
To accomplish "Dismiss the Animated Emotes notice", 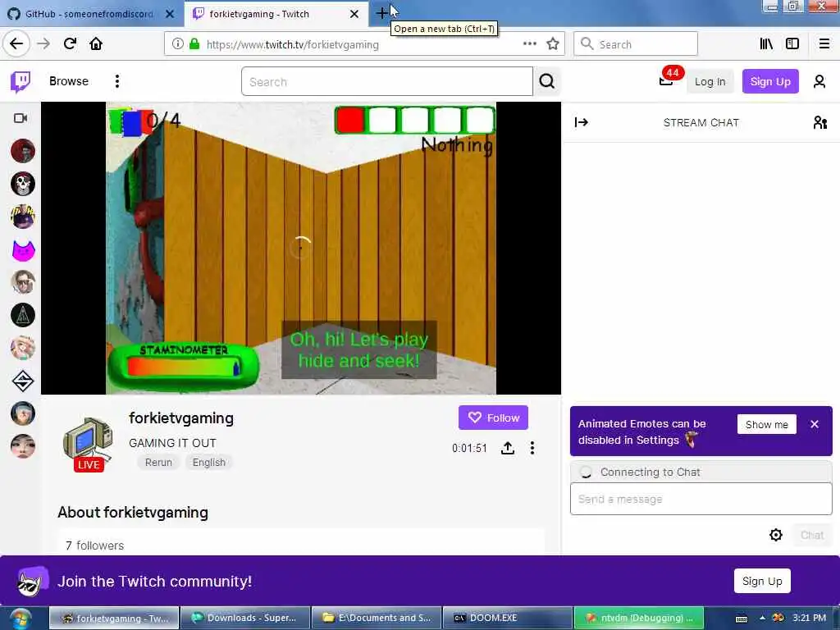I will (x=815, y=424).
